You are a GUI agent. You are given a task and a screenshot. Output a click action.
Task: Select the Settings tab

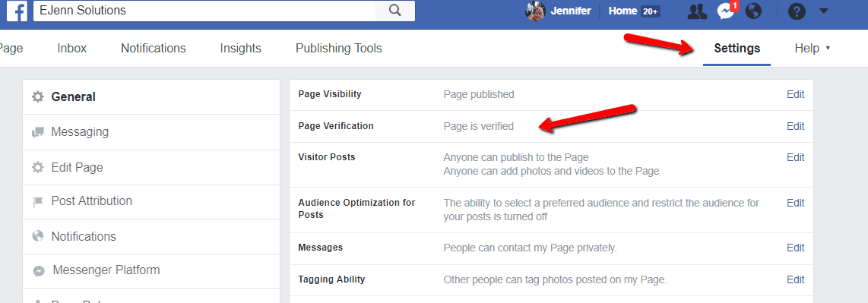tap(737, 48)
